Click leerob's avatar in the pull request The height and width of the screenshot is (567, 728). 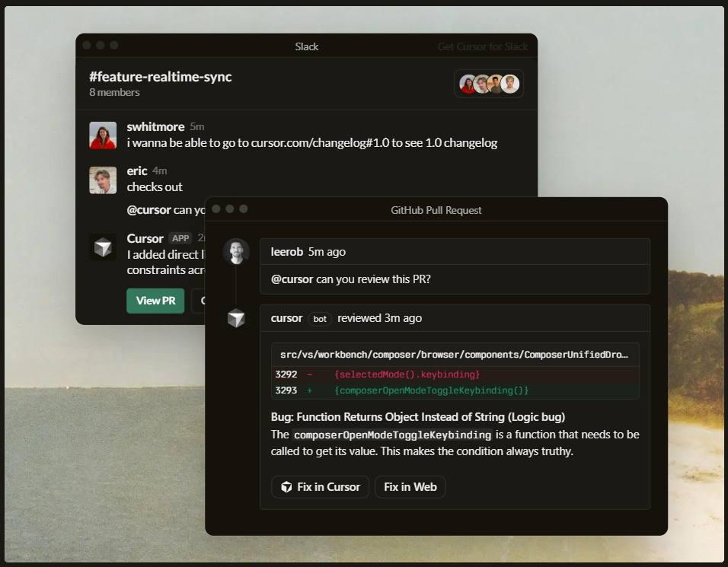point(236,252)
